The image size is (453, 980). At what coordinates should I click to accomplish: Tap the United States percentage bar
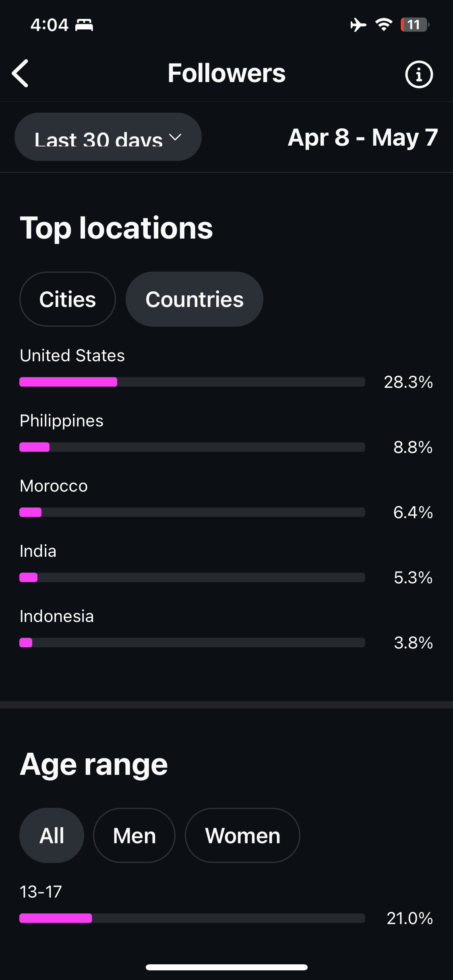[192, 382]
